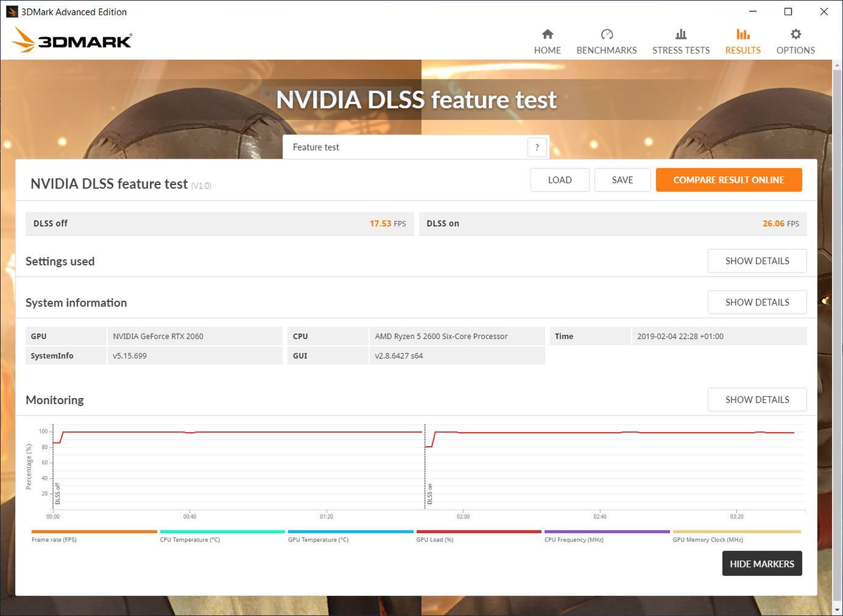Minimize the 3DMark window

click(753, 12)
